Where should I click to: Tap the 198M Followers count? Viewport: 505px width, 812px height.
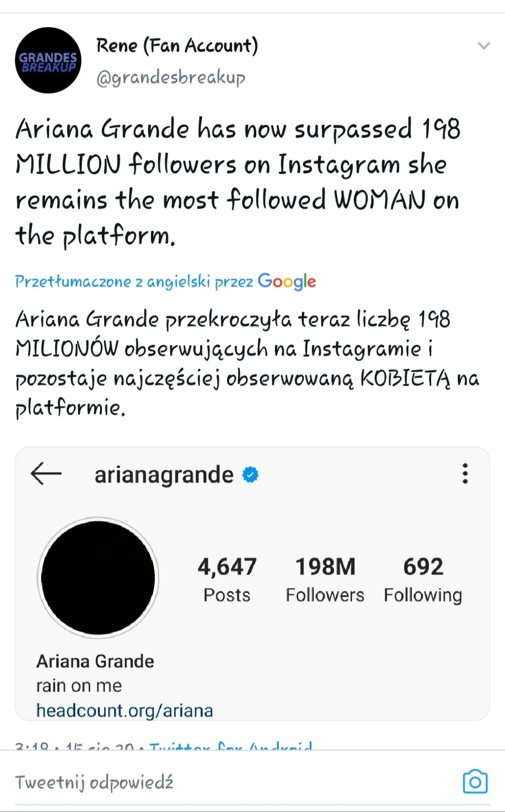[x=325, y=580]
